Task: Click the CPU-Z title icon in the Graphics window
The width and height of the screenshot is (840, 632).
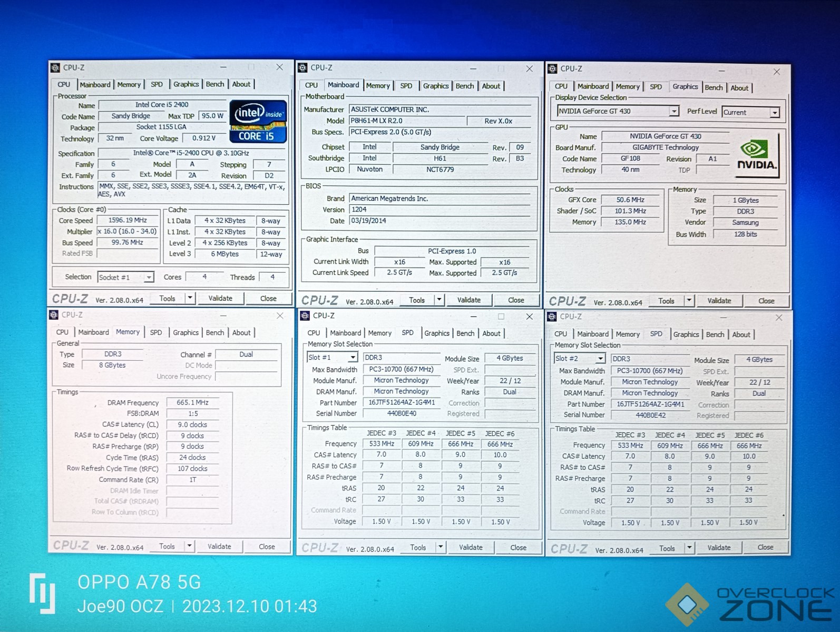Action: (552, 69)
